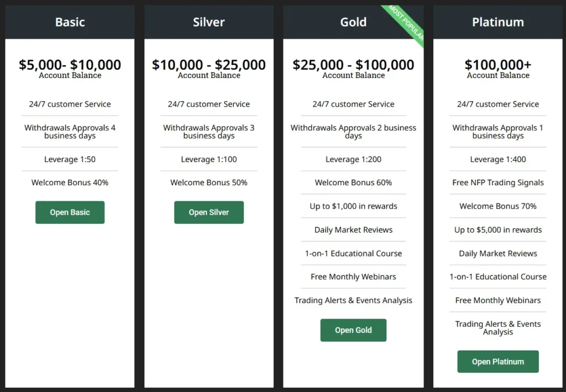Click Free NFP Trading Signals in Platinum
Image resolution: width=566 pixels, height=392 pixels.
[x=497, y=182]
